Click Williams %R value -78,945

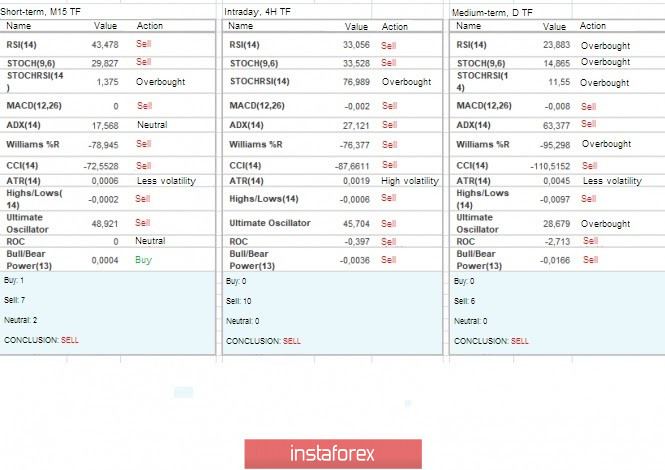103,145
